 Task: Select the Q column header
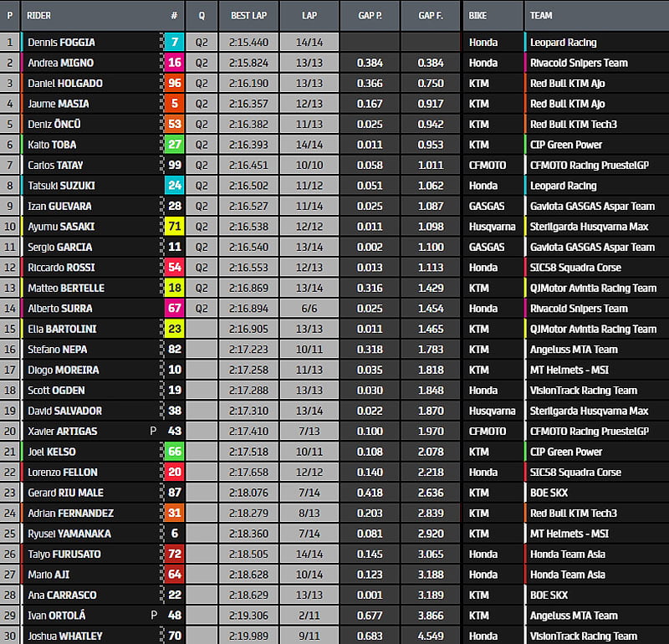point(202,15)
